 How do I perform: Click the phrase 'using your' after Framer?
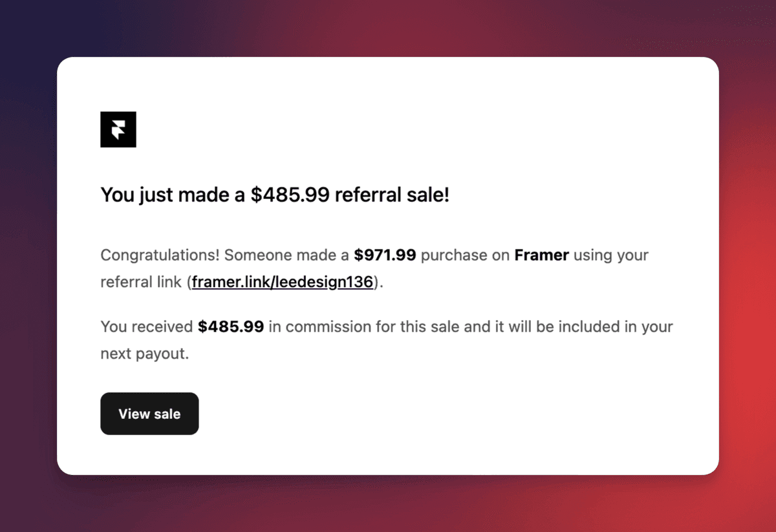[x=611, y=256]
